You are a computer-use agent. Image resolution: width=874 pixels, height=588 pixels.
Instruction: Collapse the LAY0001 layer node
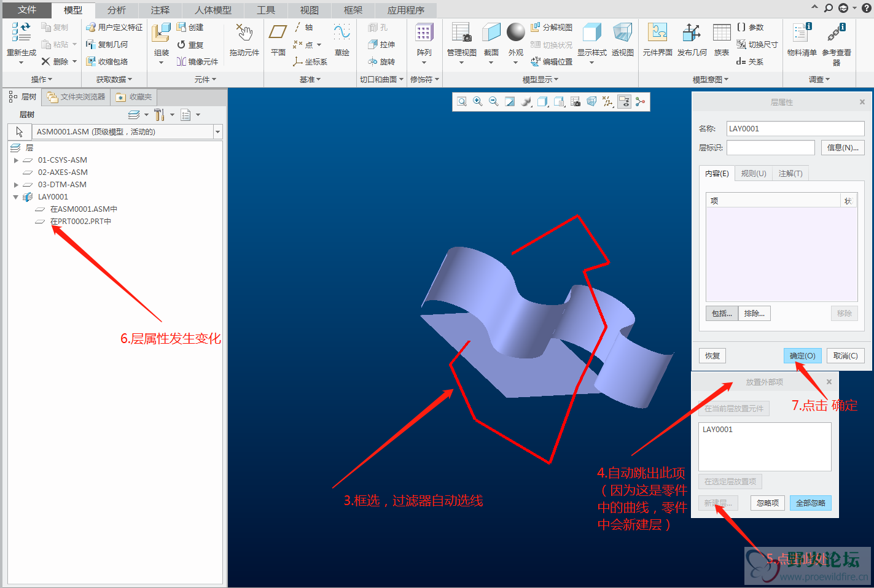pos(16,197)
